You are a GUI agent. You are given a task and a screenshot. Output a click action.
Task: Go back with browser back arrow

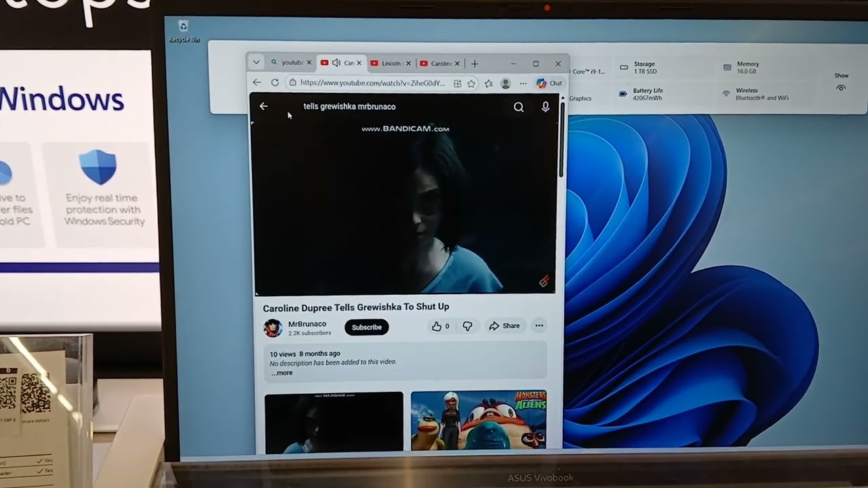256,83
